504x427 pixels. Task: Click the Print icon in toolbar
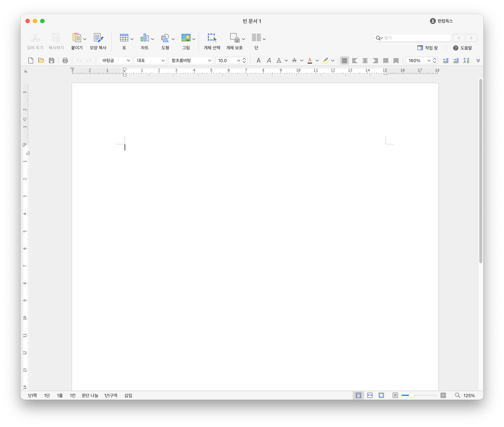point(65,60)
